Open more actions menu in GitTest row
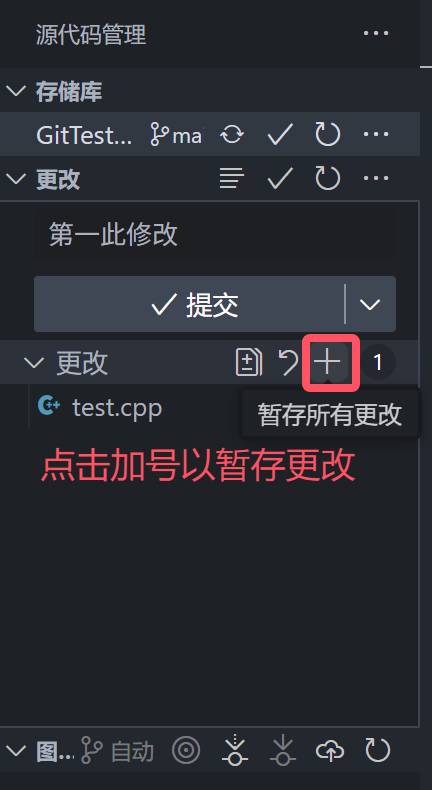This screenshot has width=432, height=790. pos(376,135)
